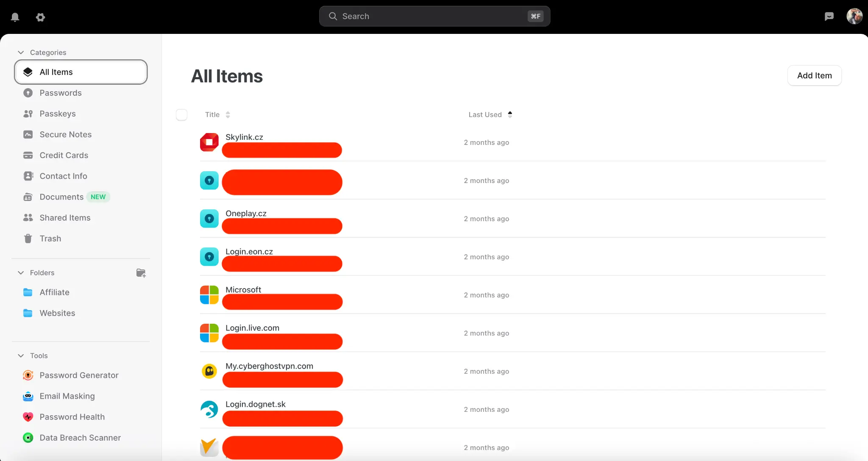Collapse the Categories section
Image resolution: width=868 pixels, height=461 pixels.
(21, 53)
